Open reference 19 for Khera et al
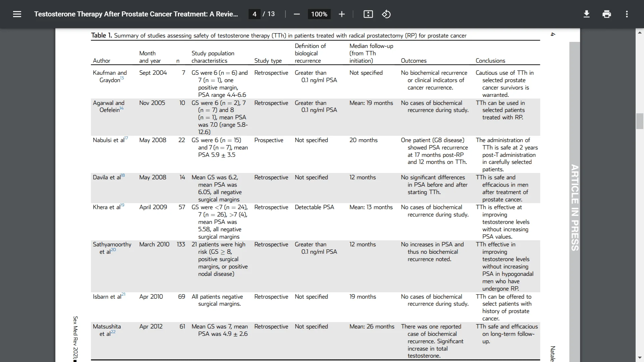 [122, 205]
